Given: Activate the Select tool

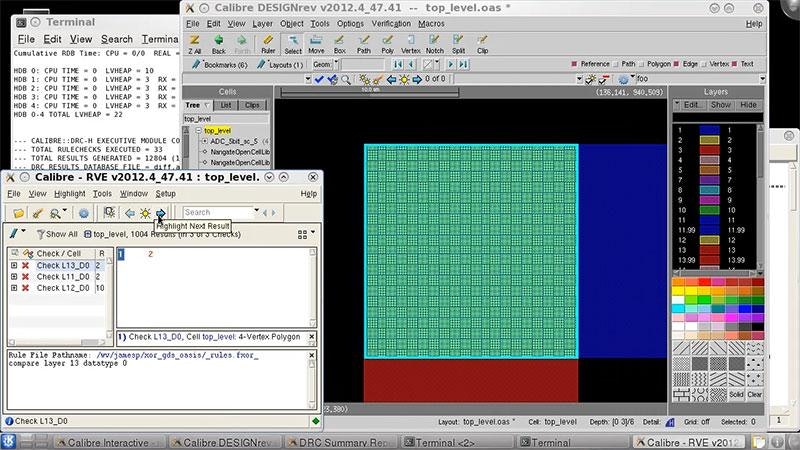Looking at the screenshot, I should pyautogui.click(x=293, y=44).
